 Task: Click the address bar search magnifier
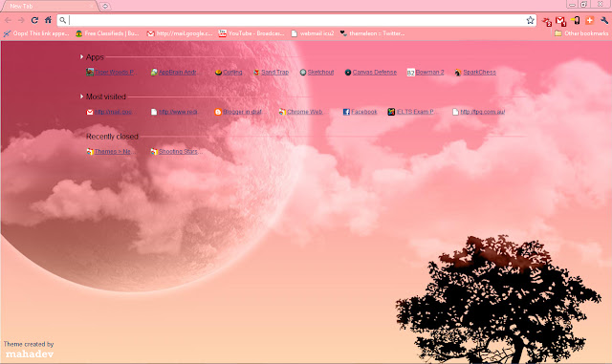(x=63, y=20)
